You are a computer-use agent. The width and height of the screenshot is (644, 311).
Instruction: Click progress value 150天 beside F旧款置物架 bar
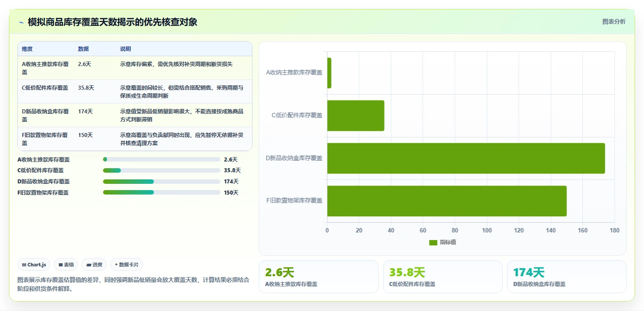point(231,193)
